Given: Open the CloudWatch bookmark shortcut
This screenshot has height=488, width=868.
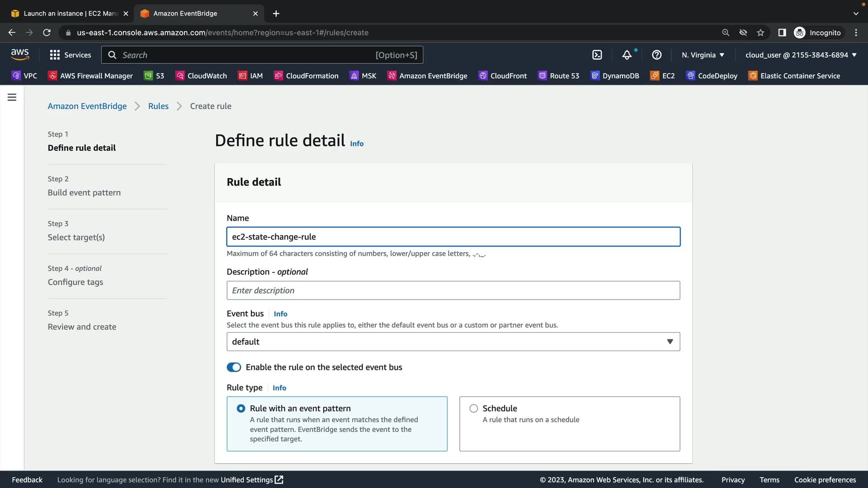Looking at the screenshot, I should [x=201, y=76].
